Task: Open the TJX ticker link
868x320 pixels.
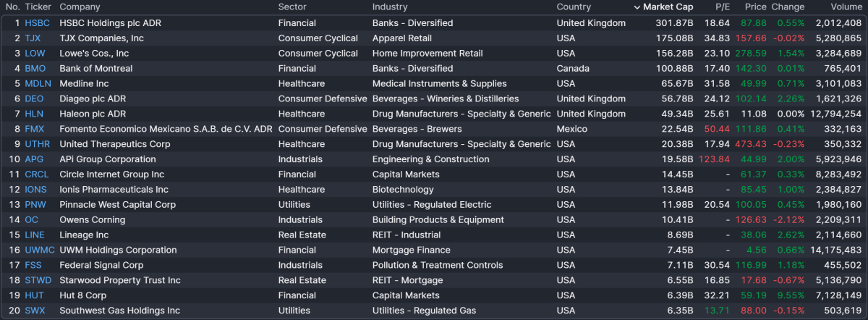Action: (x=33, y=38)
